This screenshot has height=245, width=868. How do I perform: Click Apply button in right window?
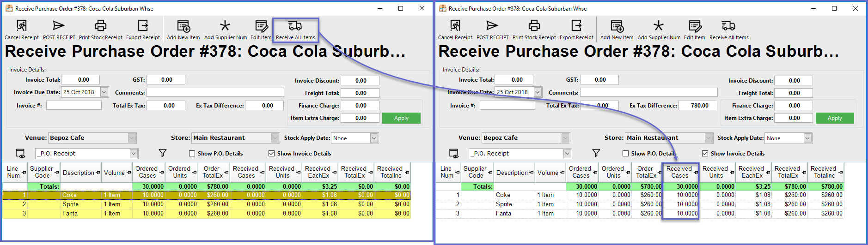click(835, 118)
